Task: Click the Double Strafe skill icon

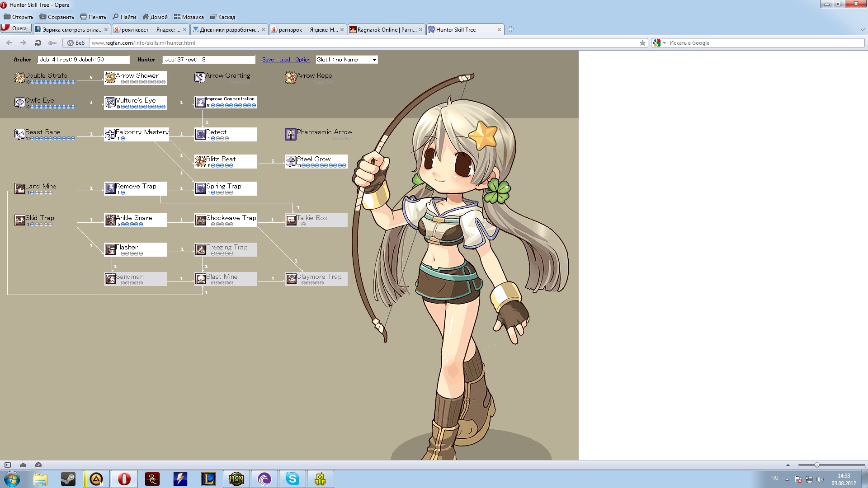Action: (19, 78)
